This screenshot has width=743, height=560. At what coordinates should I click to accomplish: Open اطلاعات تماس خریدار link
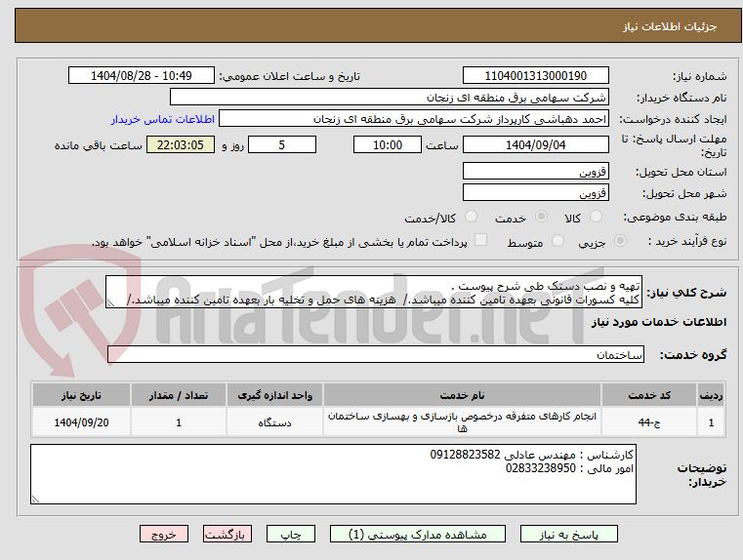(163, 119)
